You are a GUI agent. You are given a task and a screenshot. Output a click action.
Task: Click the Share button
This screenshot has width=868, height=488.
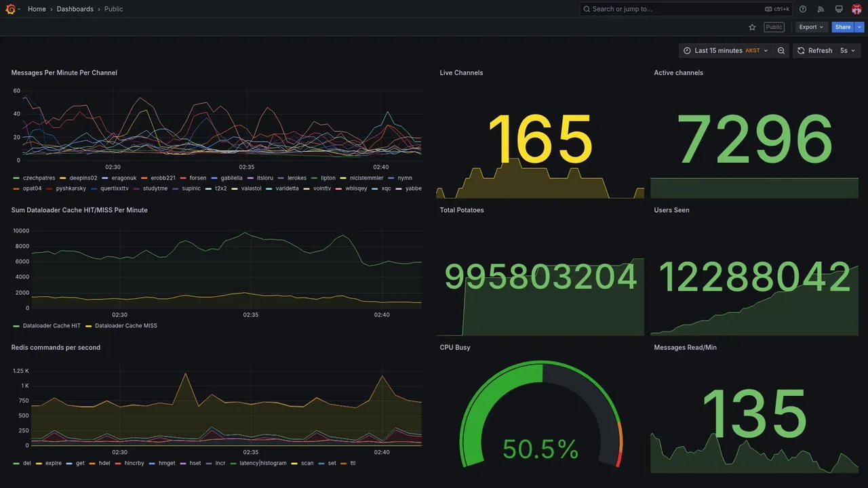pos(843,27)
